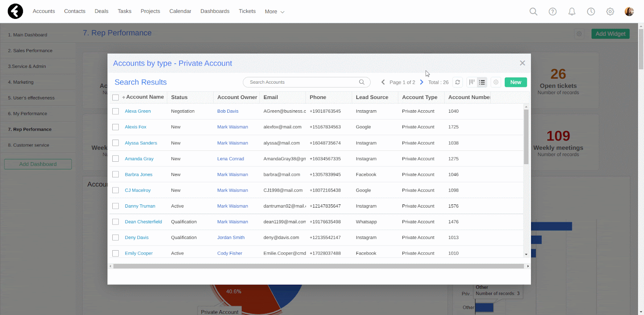Check the CJ Macelroy row checkbox

(x=116, y=190)
